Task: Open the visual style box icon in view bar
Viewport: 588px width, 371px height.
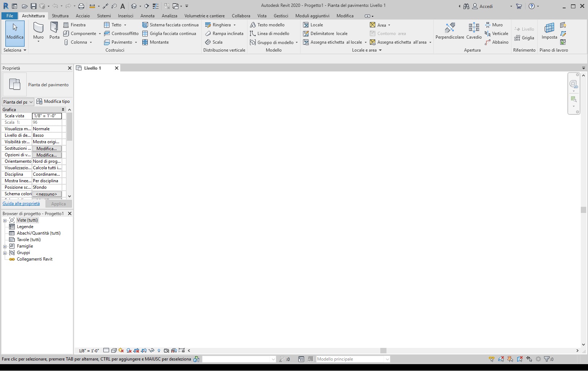Action: point(114,350)
